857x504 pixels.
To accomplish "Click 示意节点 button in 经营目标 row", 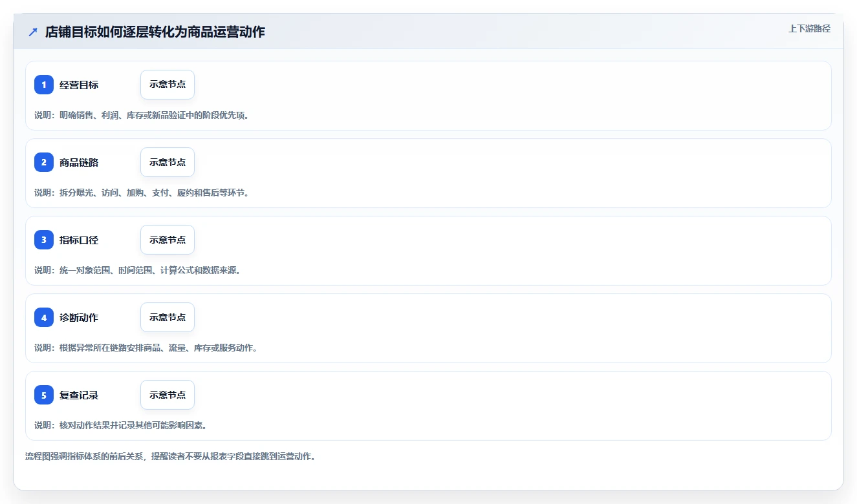I will 168,85.
